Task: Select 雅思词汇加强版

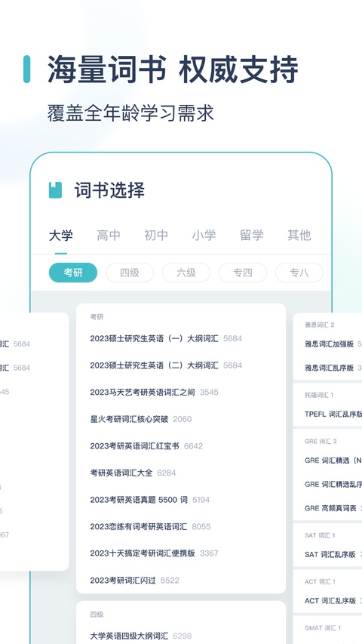Action: coord(329,344)
